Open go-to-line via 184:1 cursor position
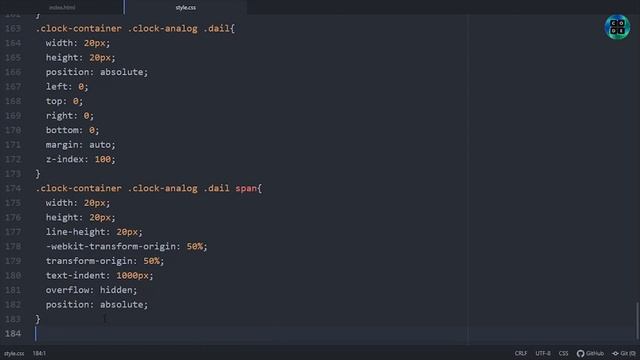 (39, 353)
